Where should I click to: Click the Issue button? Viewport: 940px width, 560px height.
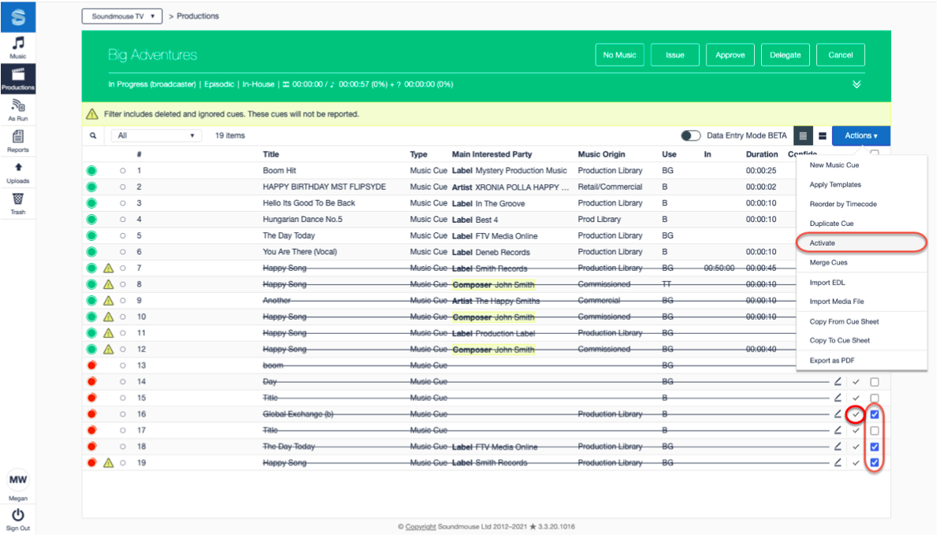(674, 54)
